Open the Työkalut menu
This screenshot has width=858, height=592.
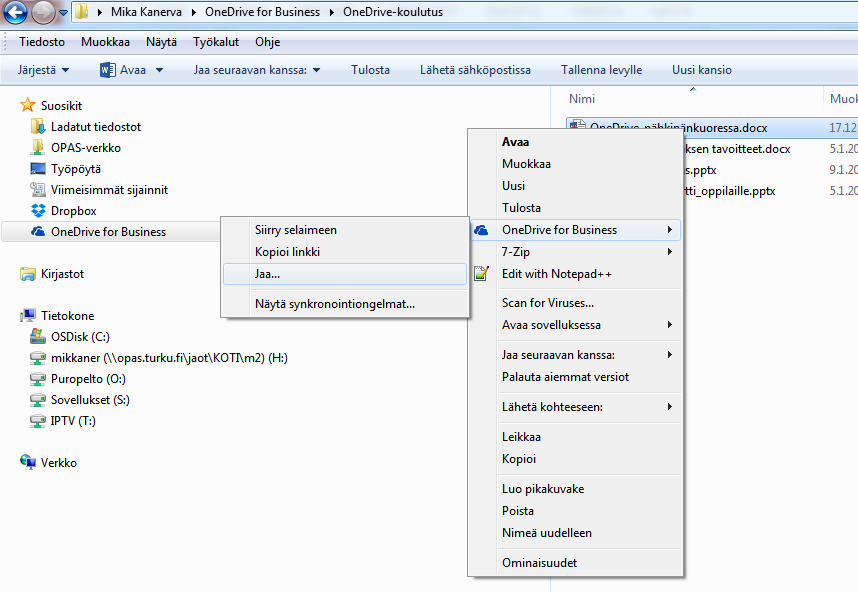tap(216, 42)
